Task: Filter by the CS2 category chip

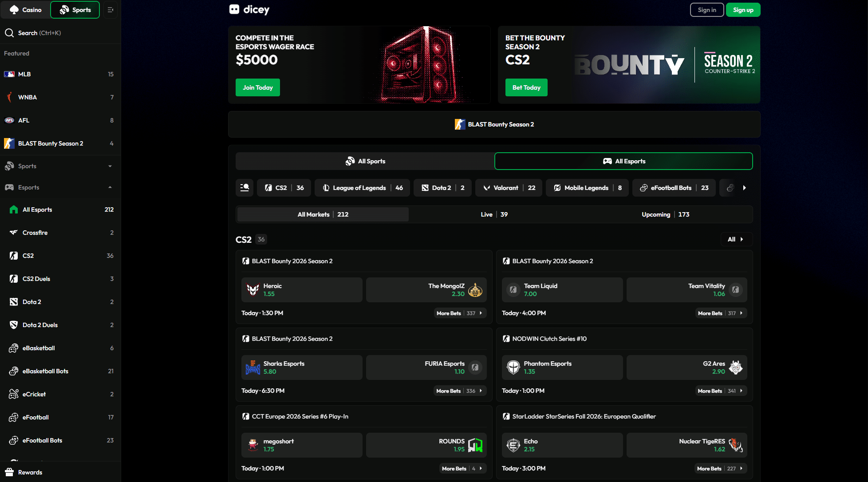Action: click(x=284, y=188)
